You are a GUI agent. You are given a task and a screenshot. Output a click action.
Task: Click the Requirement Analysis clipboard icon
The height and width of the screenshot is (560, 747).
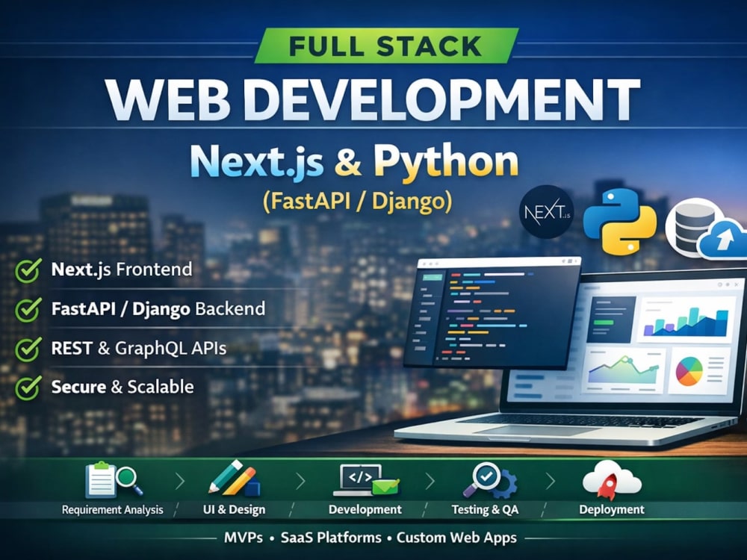click(x=114, y=479)
